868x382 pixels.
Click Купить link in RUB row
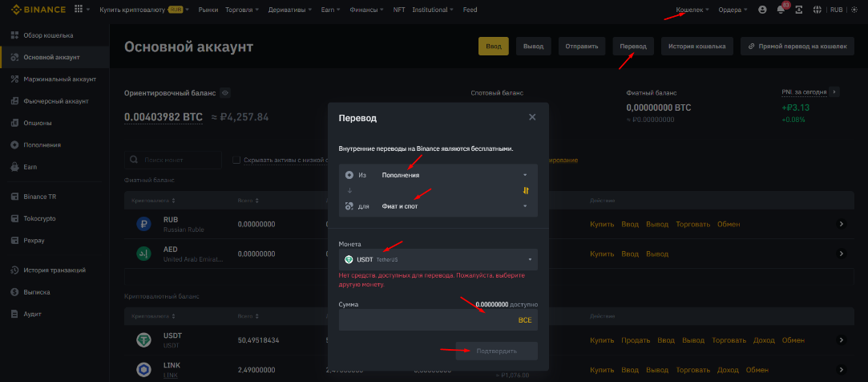(602, 224)
